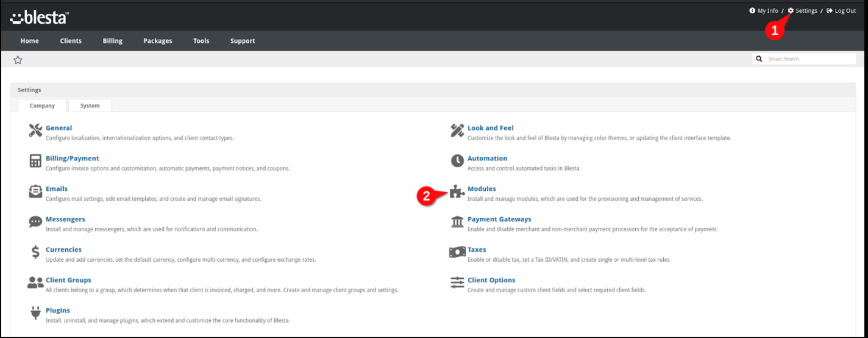Viewport: 868px width, 338px height.
Task: Click the Client Groups people icon
Action: click(35, 282)
